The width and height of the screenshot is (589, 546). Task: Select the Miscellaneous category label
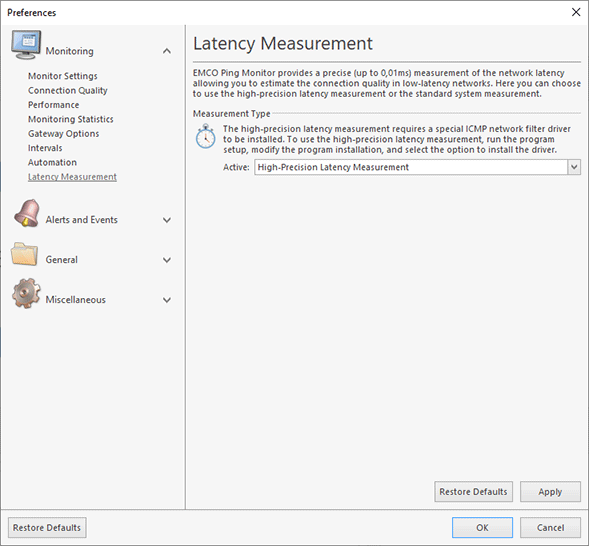[x=76, y=300]
